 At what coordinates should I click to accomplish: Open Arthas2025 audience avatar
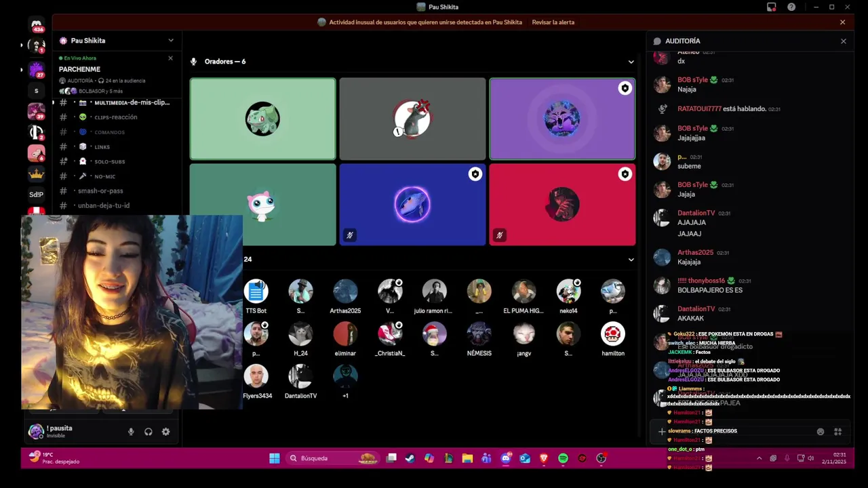tap(345, 291)
